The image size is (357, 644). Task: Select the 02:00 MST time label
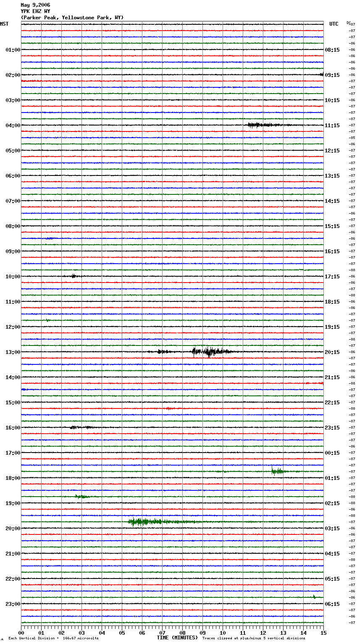[x=13, y=75]
